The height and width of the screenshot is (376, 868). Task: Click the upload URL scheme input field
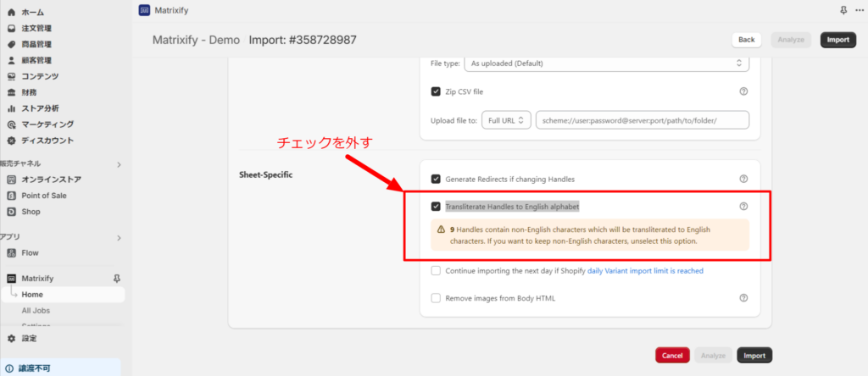[x=643, y=120]
